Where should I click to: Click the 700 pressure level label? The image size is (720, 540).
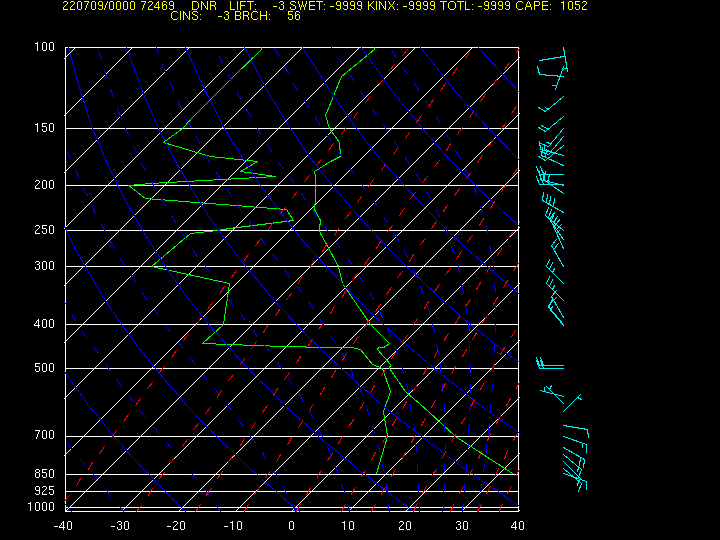(45, 435)
